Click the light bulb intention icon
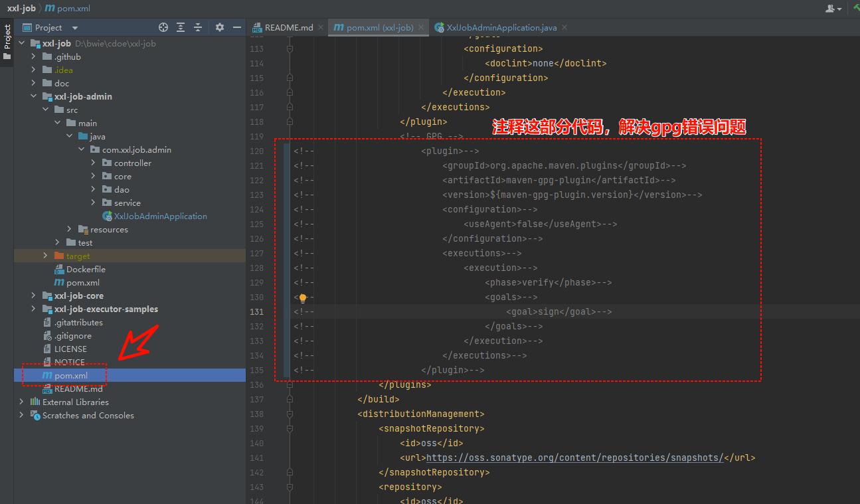The width and height of the screenshot is (860, 504). click(303, 298)
